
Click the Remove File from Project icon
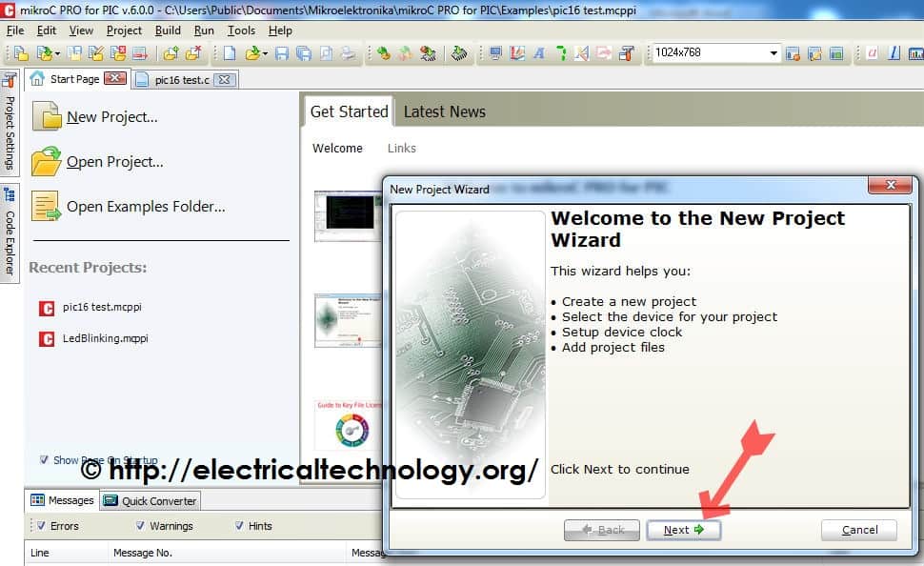click(x=193, y=53)
